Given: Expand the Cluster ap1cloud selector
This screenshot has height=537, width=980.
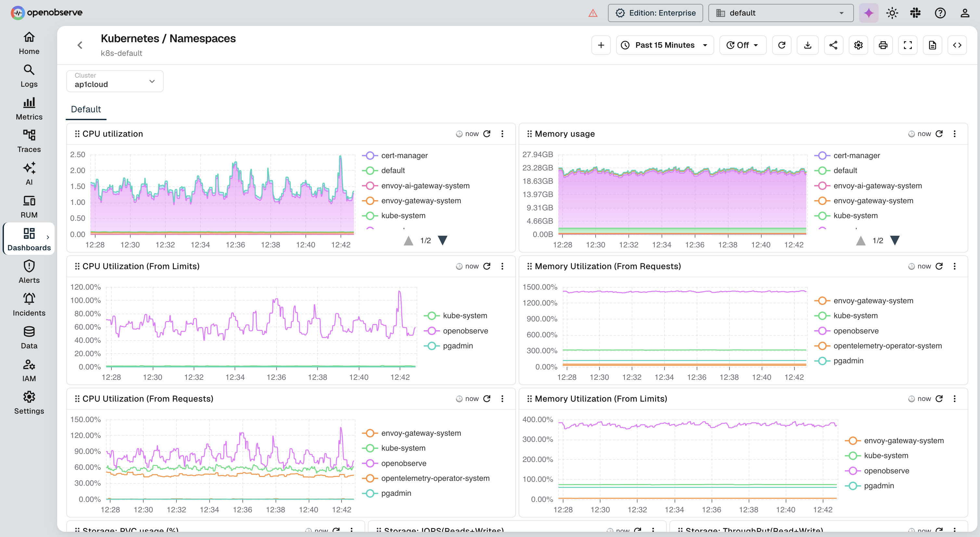Looking at the screenshot, I should tap(115, 81).
